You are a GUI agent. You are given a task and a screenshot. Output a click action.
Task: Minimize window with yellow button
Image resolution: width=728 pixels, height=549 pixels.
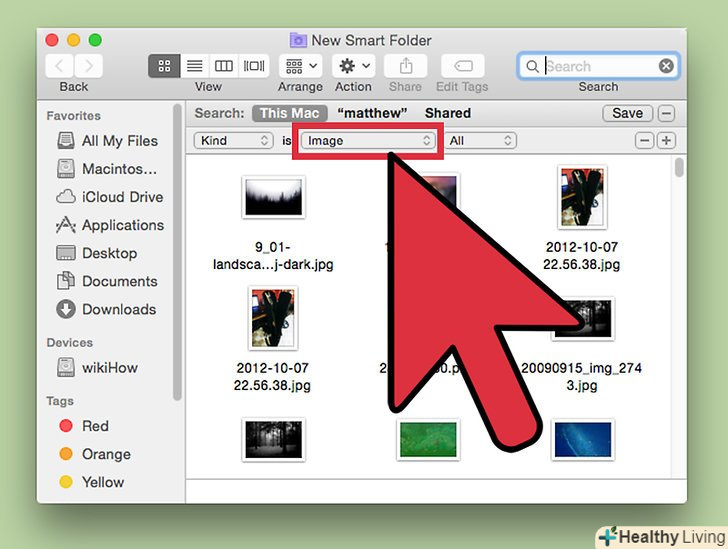click(x=73, y=40)
